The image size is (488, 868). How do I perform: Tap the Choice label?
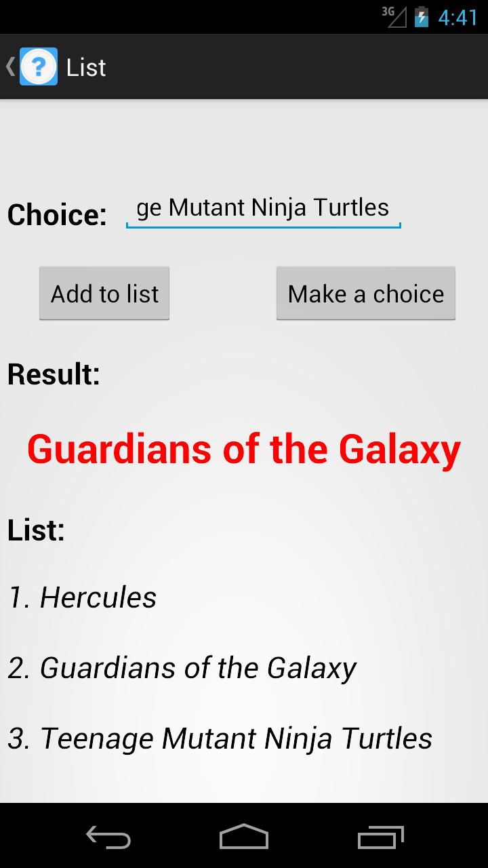[57, 215]
